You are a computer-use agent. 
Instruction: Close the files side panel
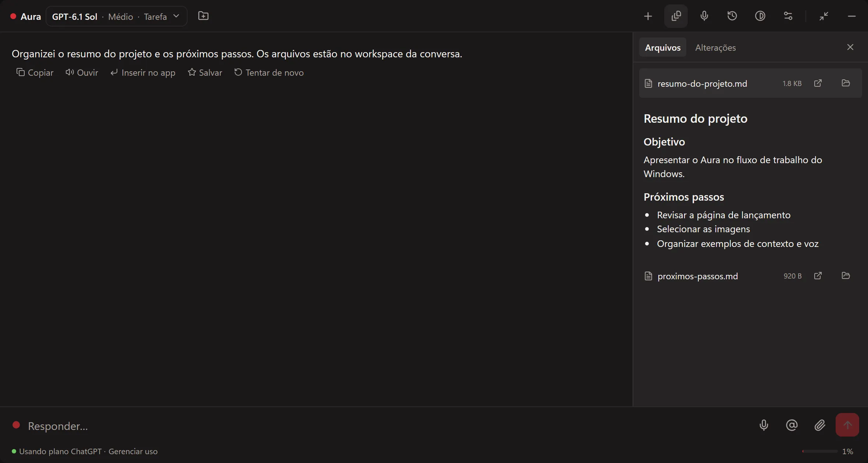coord(850,47)
